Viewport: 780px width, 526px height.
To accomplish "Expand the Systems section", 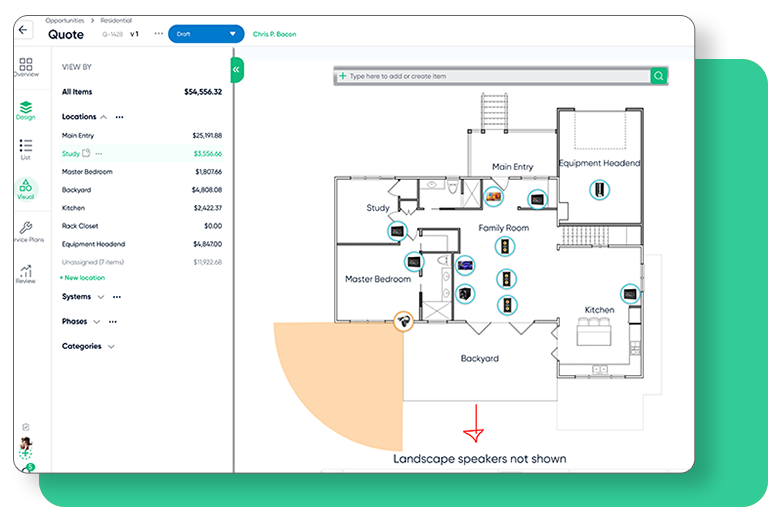I will coord(101,297).
